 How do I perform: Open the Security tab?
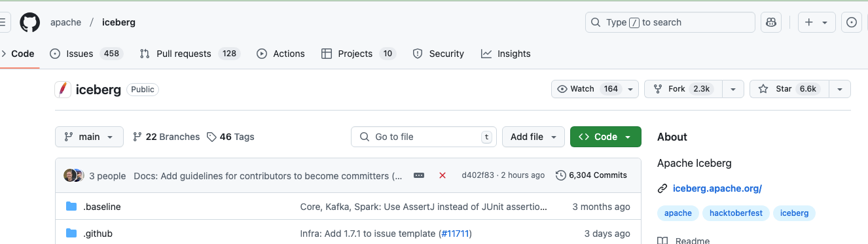pos(439,54)
